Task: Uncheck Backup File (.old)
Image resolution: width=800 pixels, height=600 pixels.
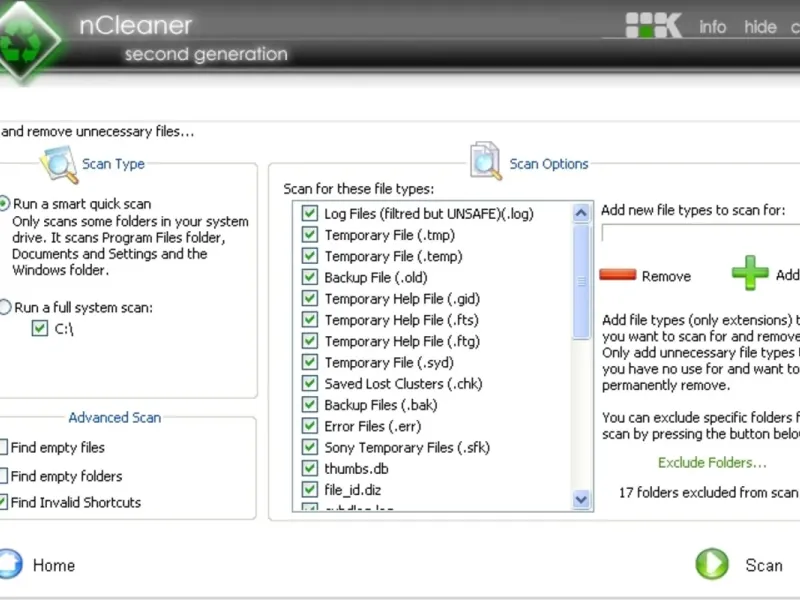Action: 310,277
